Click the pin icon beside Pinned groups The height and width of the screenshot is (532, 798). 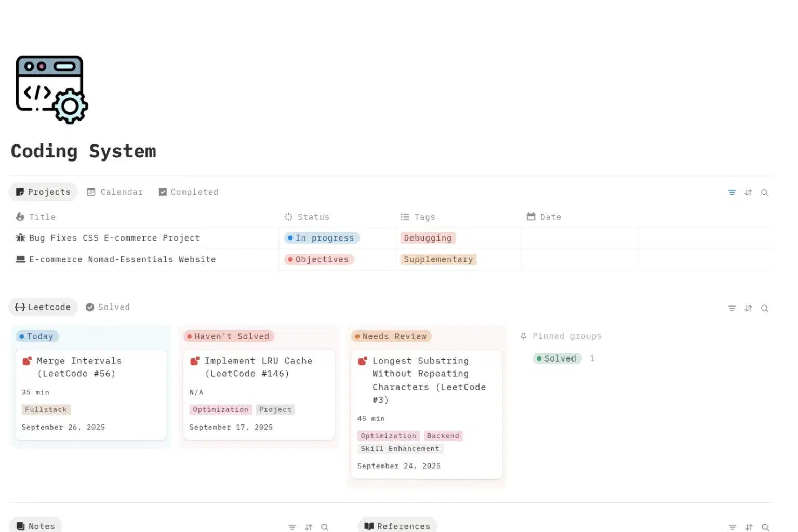pos(523,336)
